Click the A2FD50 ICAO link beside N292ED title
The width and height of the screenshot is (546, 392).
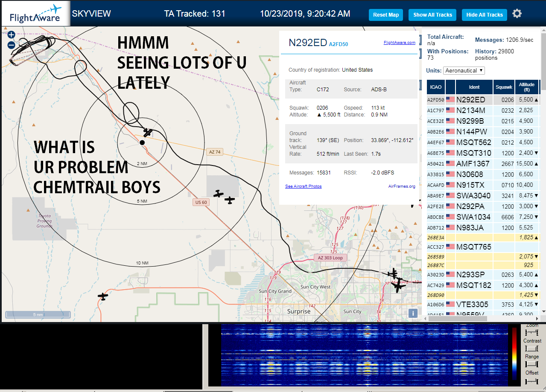click(339, 44)
